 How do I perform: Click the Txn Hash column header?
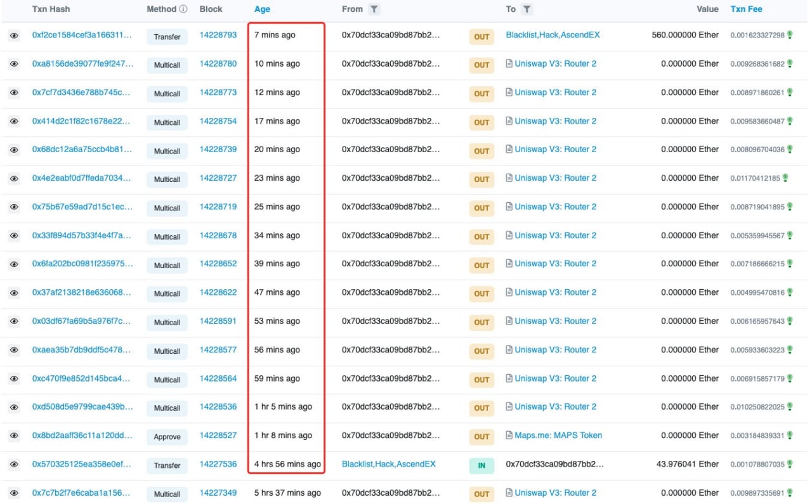(x=50, y=10)
